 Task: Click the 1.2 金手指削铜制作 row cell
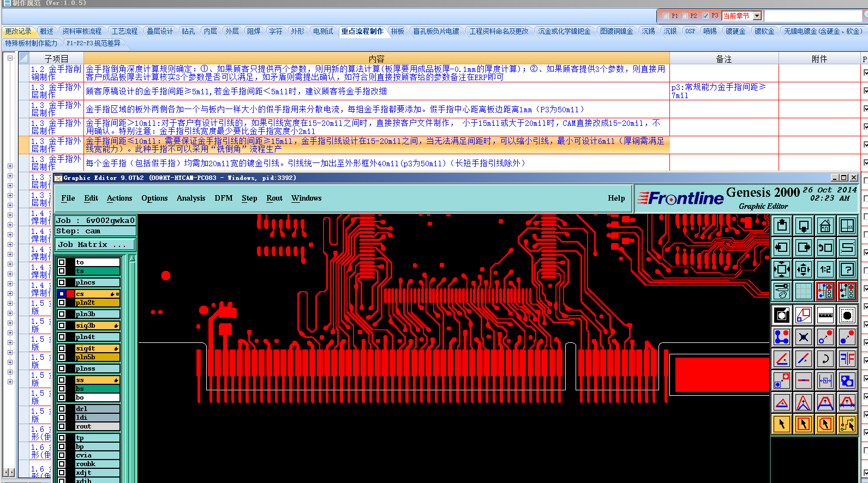(x=56, y=73)
